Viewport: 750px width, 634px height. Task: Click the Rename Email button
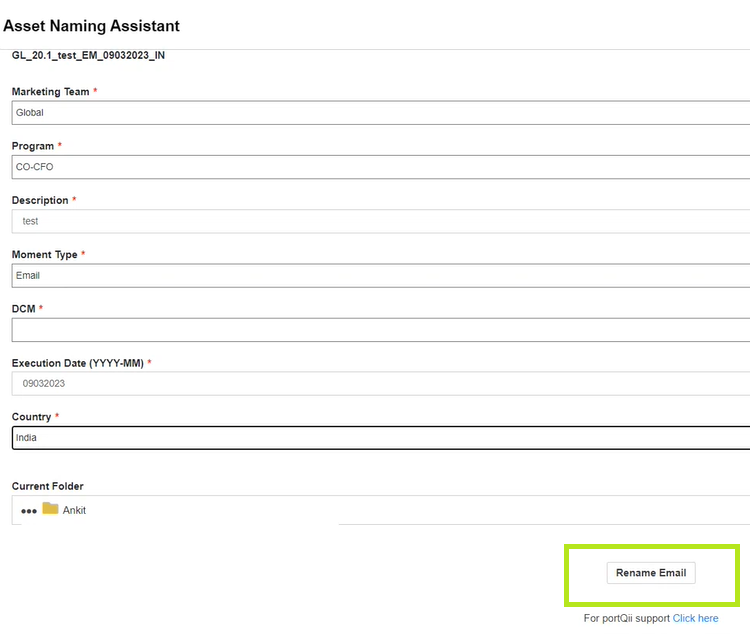click(651, 573)
